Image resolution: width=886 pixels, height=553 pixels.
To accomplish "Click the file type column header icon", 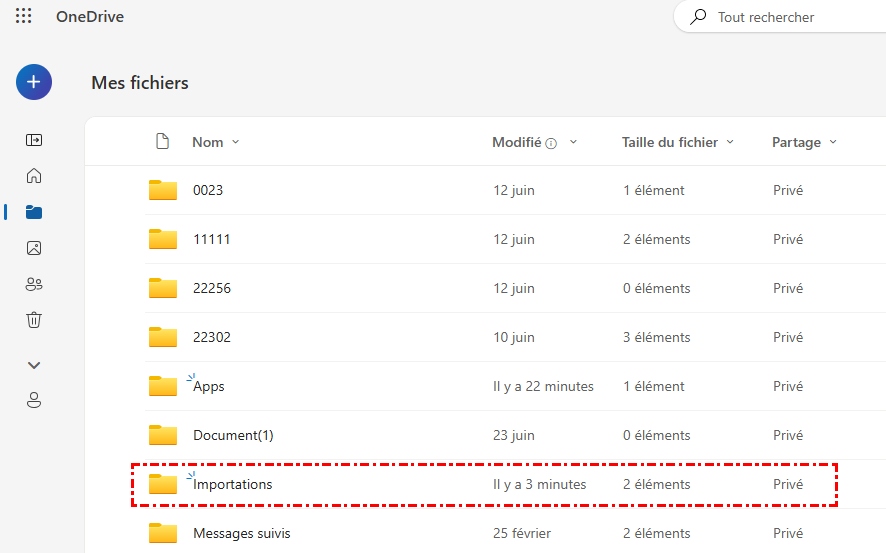I will pyautogui.click(x=163, y=142).
